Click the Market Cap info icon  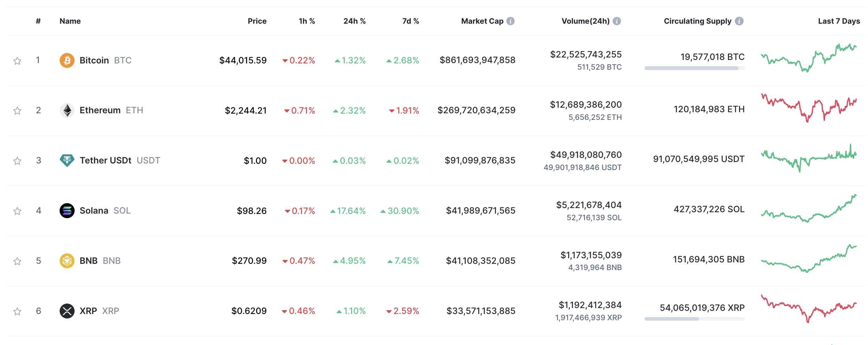[510, 21]
